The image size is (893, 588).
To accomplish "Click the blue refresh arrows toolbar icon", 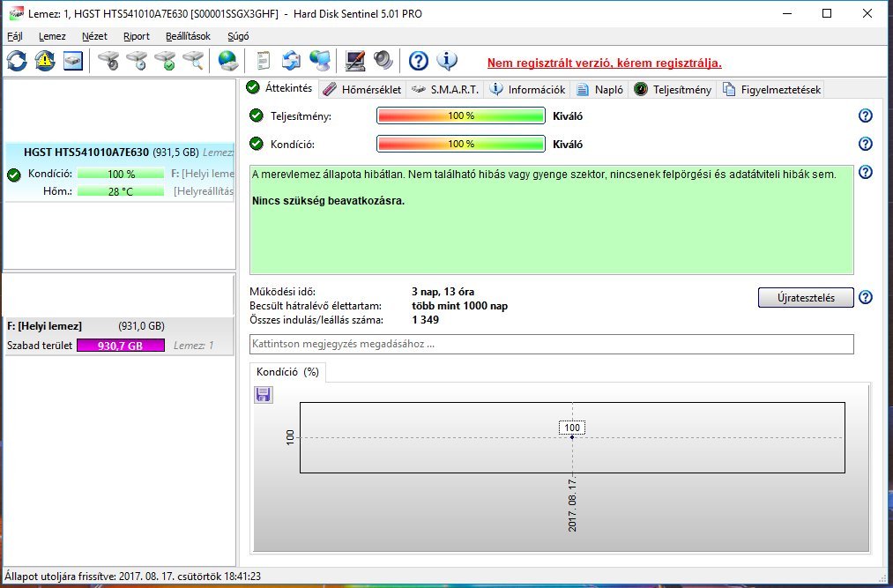I will [x=17, y=61].
